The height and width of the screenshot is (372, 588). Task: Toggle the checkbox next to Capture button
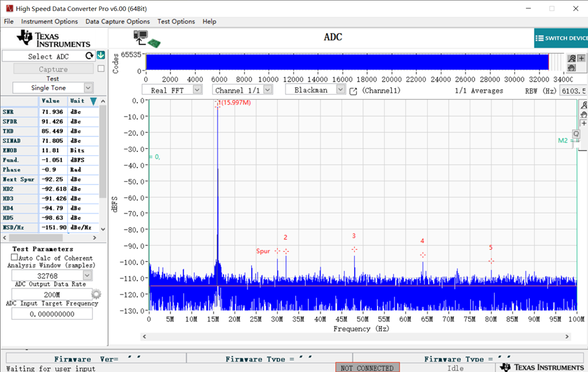(101, 69)
